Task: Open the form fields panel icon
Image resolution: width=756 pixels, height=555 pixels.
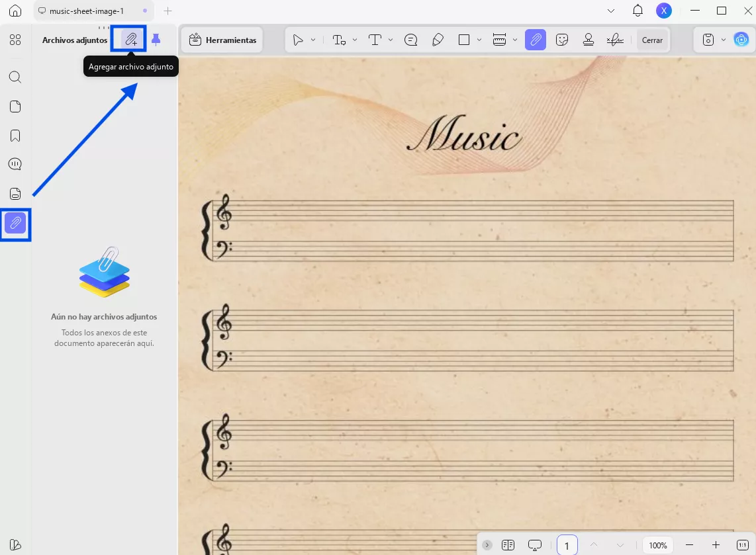Action: click(15, 194)
